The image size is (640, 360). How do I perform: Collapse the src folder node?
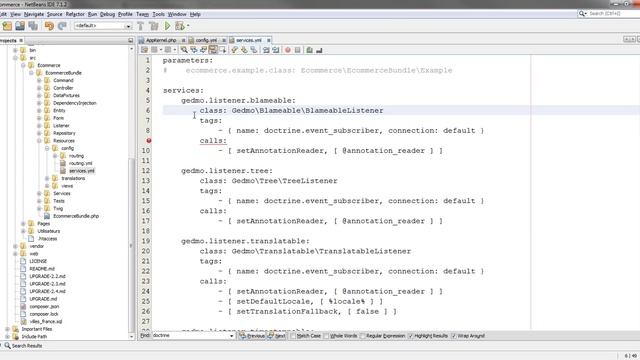click(15, 58)
